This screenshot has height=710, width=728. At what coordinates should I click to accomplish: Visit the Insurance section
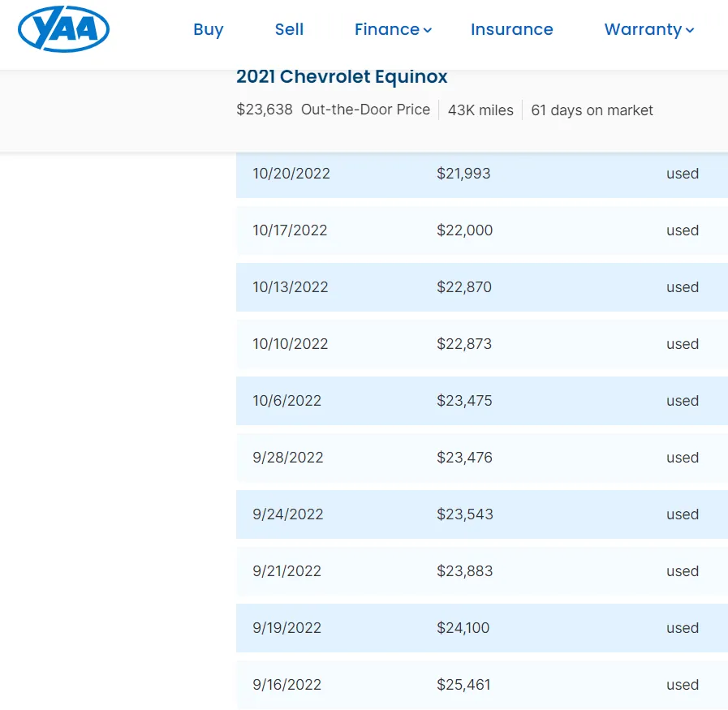click(x=512, y=29)
